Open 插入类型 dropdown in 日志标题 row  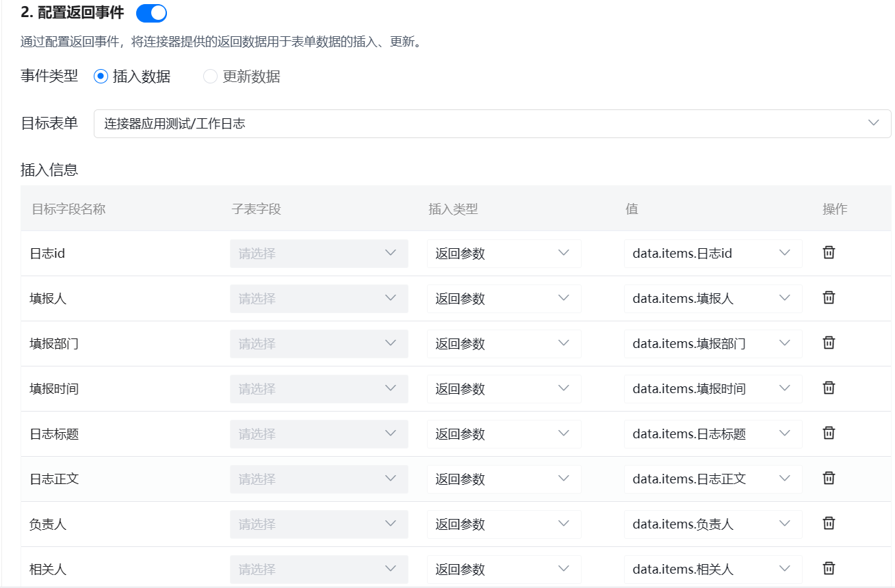pos(504,434)
